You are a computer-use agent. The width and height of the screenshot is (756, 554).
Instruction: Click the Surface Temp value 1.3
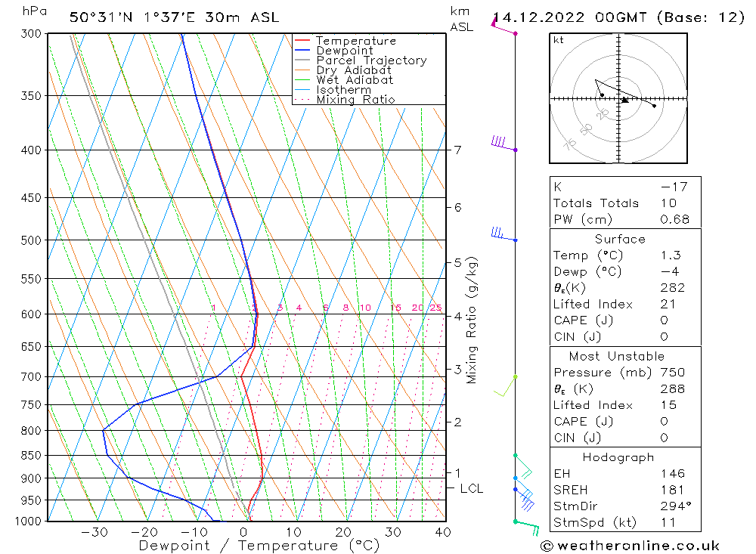671,255
